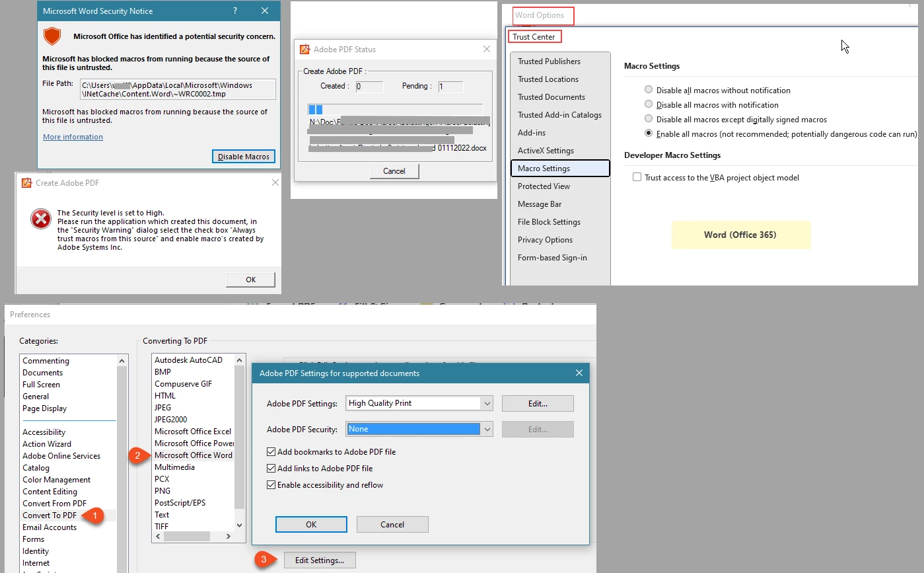
Task: Click the Disable Macros button
Action: (x=244, y=157)
